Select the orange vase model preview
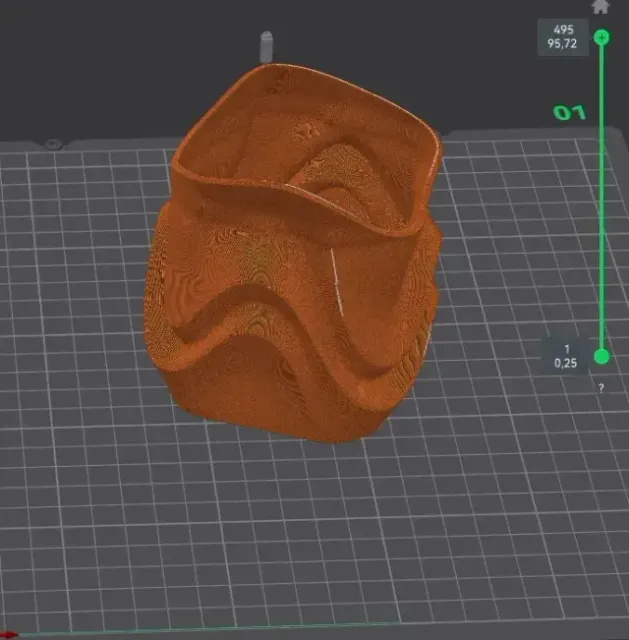This screenshot has height=640, width=629. tap(293, 253)
